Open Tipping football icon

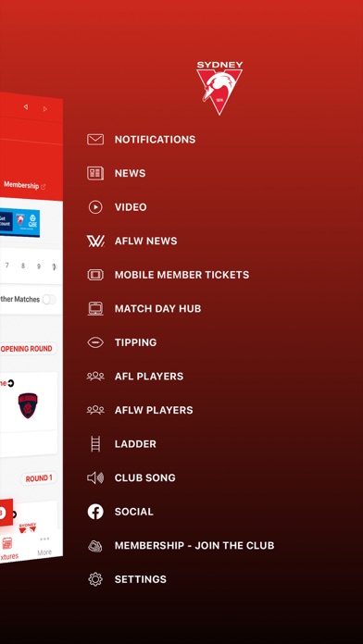[x=95, y=342]
